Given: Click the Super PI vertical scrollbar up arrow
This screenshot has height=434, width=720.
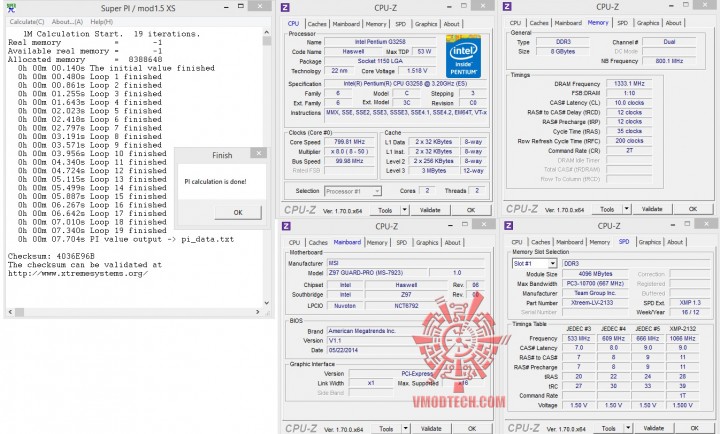Looking at the screenshot, I should (x=266, y=32).
